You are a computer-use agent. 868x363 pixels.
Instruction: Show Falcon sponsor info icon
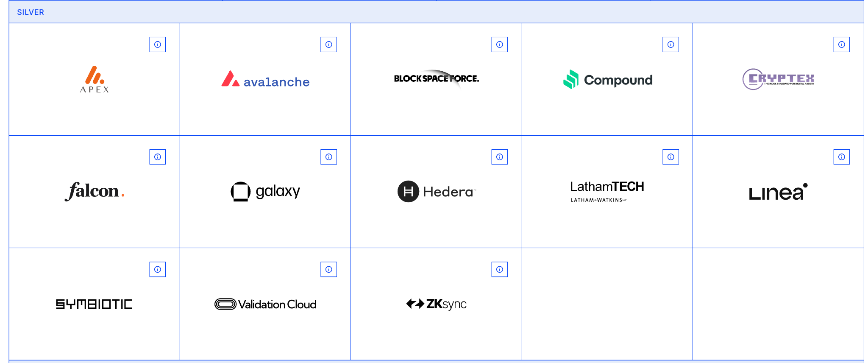(x=158, y=157)
